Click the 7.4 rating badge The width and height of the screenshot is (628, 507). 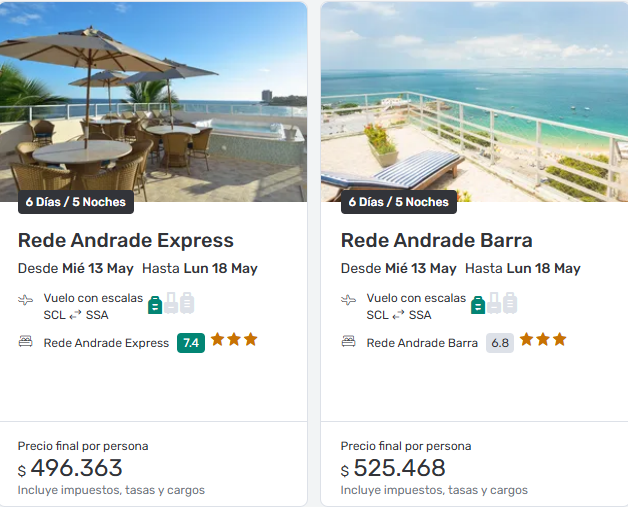pyautogui.click(x=191, y=343)
